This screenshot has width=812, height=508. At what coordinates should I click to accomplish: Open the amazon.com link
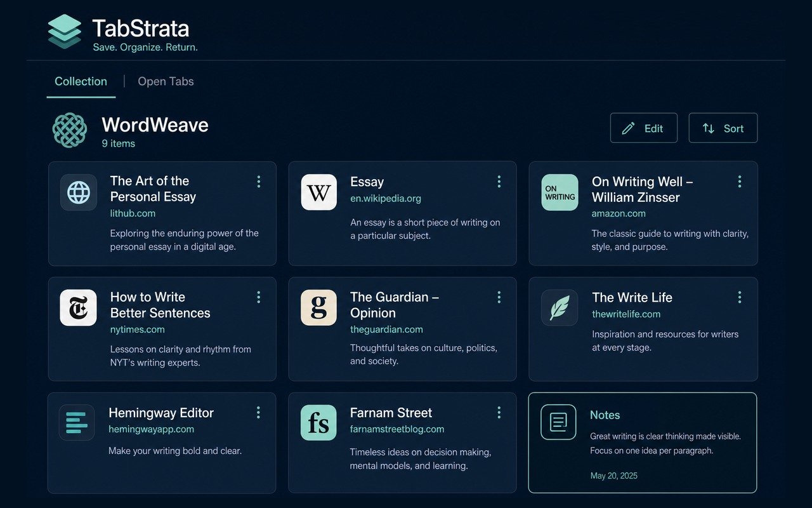coord(619,213)
